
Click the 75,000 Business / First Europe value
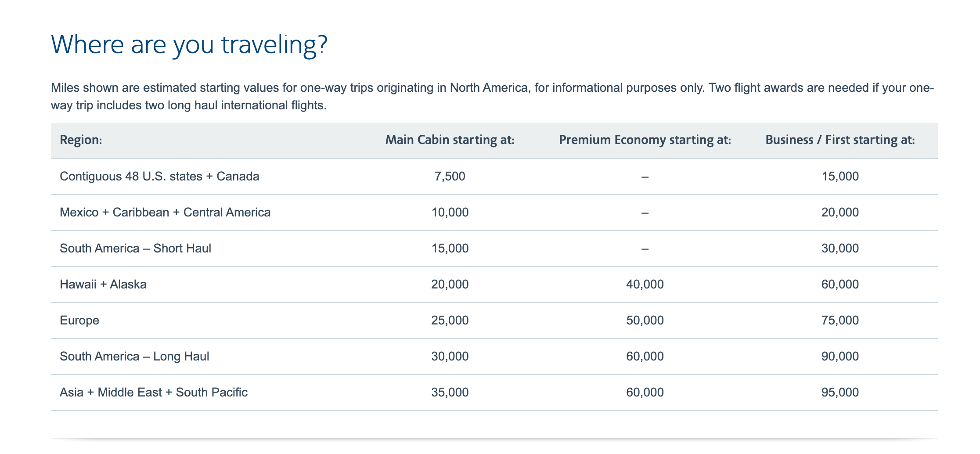point(839,321)
